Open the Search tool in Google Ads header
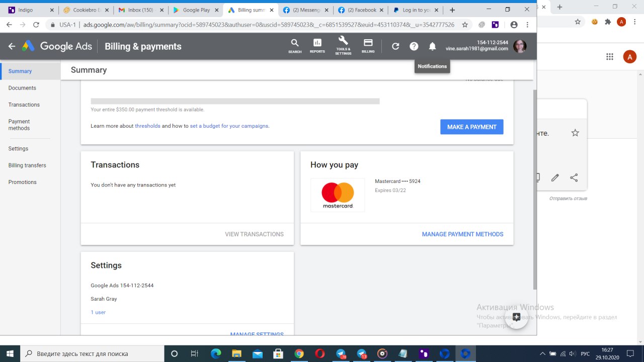Viewport: 644px width, 362px height. (295, 46)
